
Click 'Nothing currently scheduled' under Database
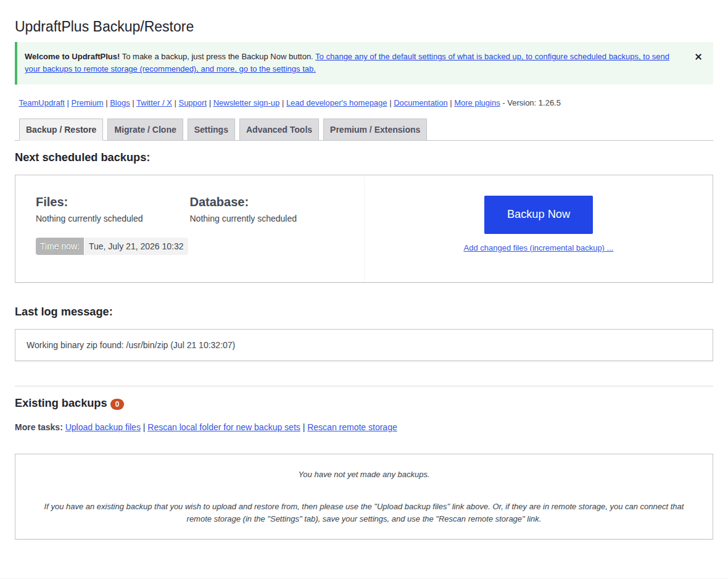243,219
